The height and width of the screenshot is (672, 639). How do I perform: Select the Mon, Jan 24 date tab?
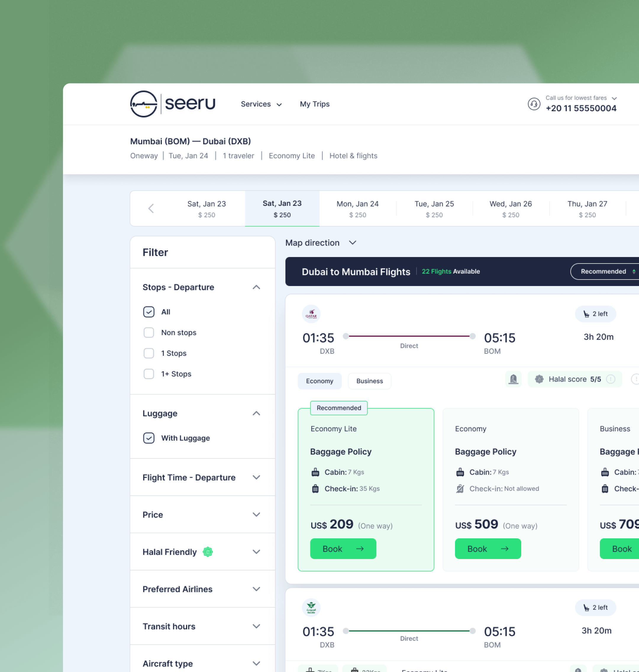[x=358, y=209]
